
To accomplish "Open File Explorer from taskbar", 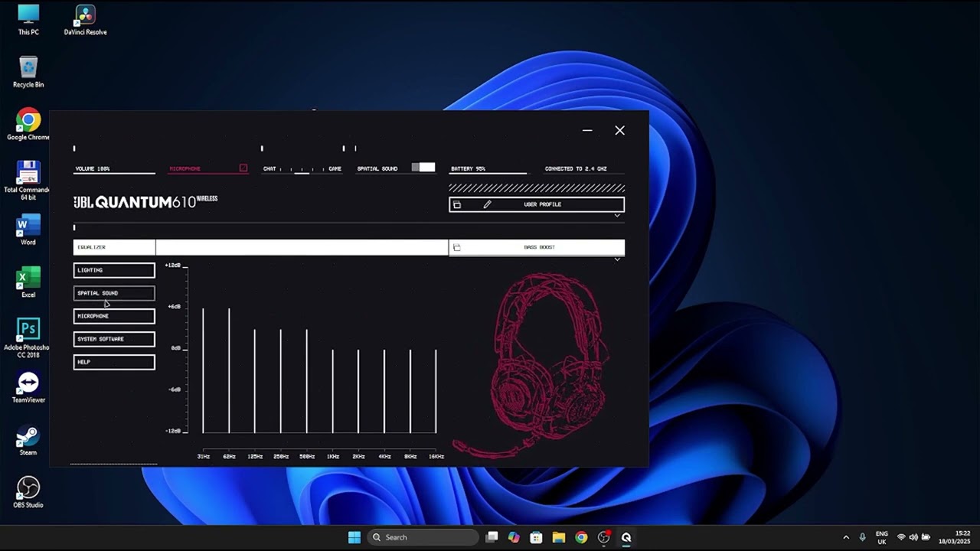I will point(559,537).
